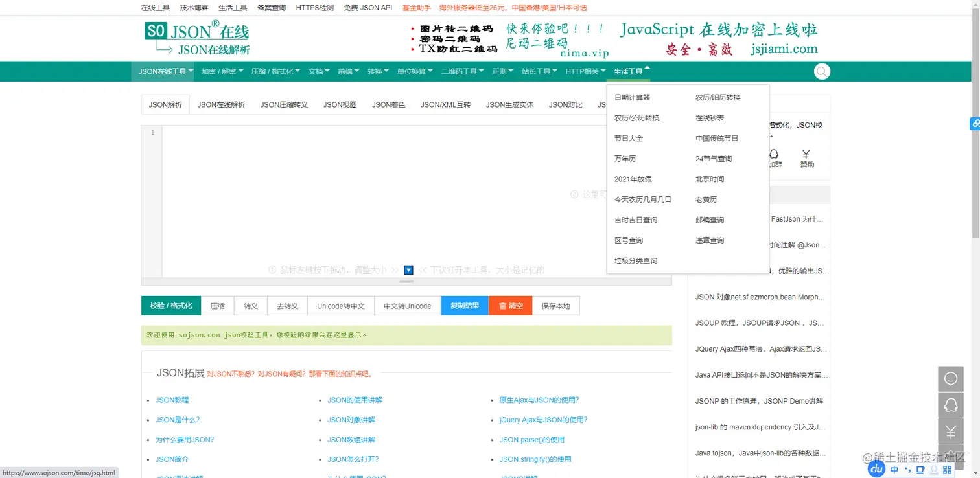Click the blue share icon at right screen edge
980x478 pixels.
click(x=975, y=123)
